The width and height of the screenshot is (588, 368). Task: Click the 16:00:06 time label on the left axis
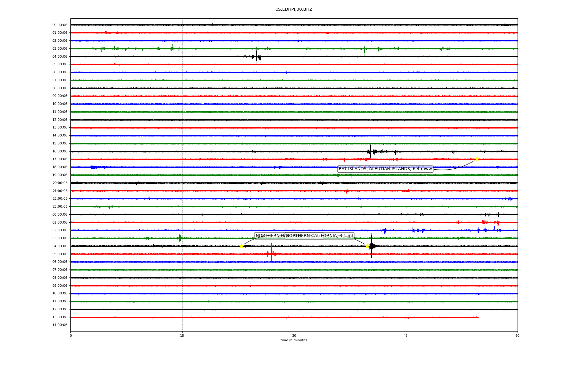point(60,151)
